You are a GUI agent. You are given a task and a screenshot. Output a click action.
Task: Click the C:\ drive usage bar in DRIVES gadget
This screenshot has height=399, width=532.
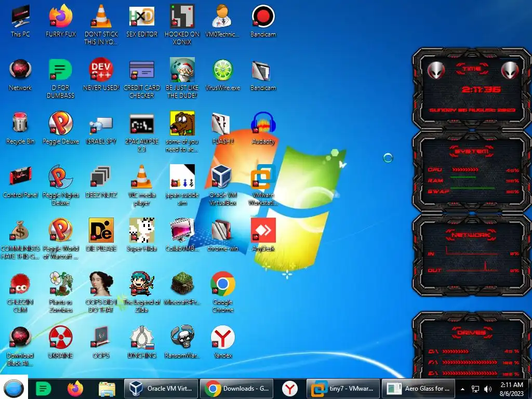(456, 351)
